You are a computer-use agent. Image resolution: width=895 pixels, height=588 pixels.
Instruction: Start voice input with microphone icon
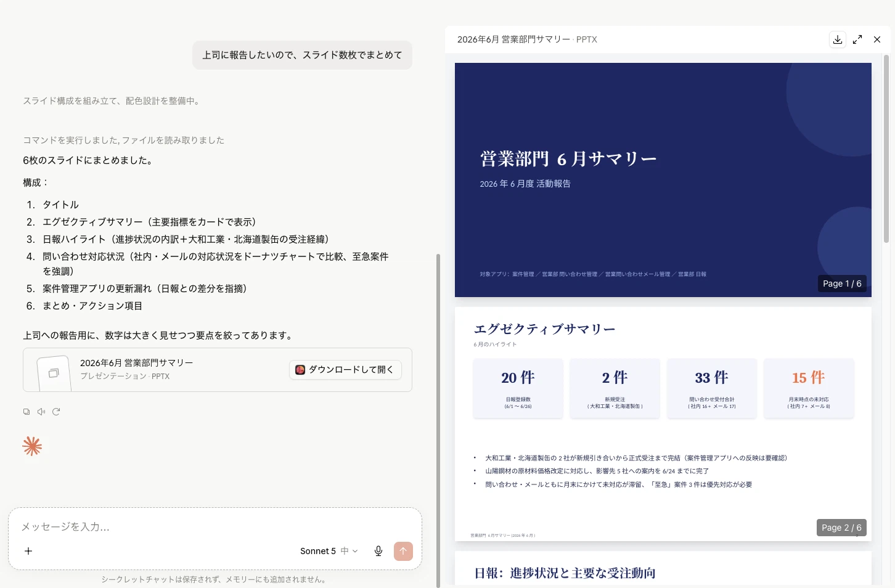(x=378, y=551)
